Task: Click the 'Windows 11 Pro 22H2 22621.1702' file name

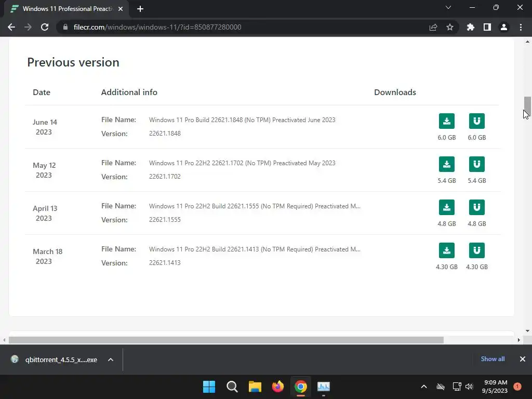Action: pos(242,163)
